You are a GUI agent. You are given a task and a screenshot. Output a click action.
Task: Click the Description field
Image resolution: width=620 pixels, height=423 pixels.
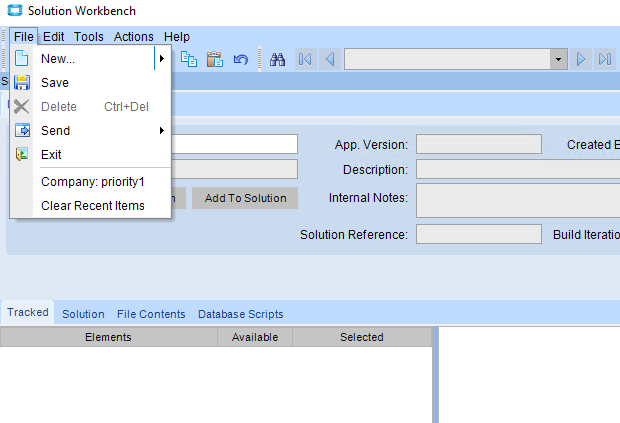click(x=518, y=169)
